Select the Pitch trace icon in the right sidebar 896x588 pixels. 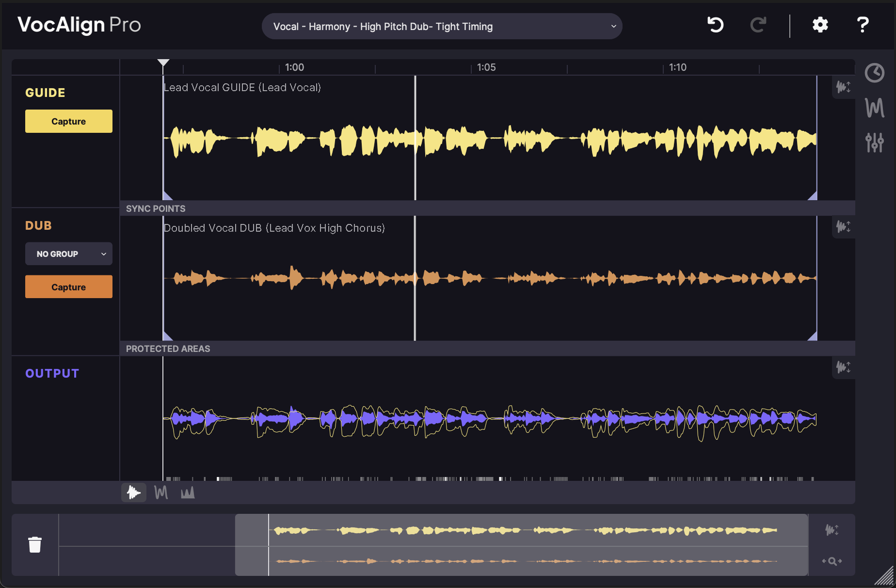coord(874,108)
